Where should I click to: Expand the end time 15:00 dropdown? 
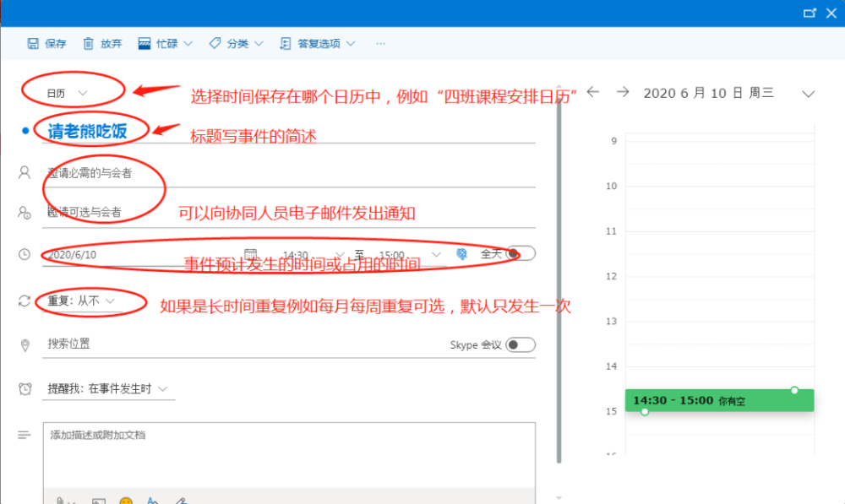point(436,255)
